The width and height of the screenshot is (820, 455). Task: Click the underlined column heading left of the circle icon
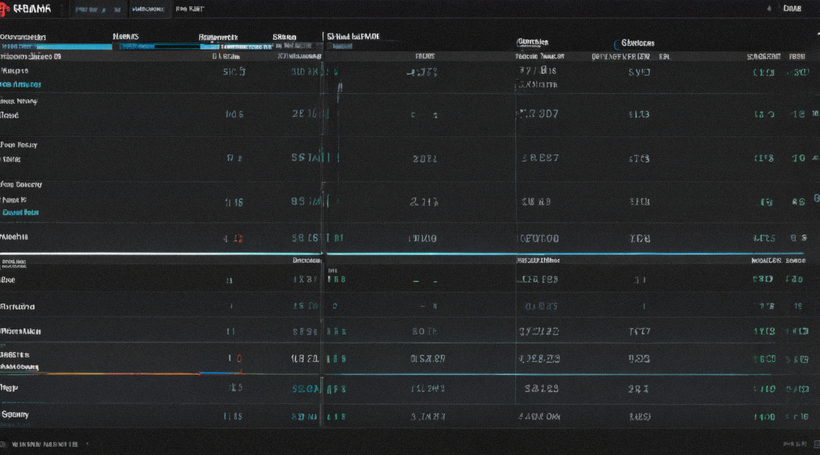(532, 42)
